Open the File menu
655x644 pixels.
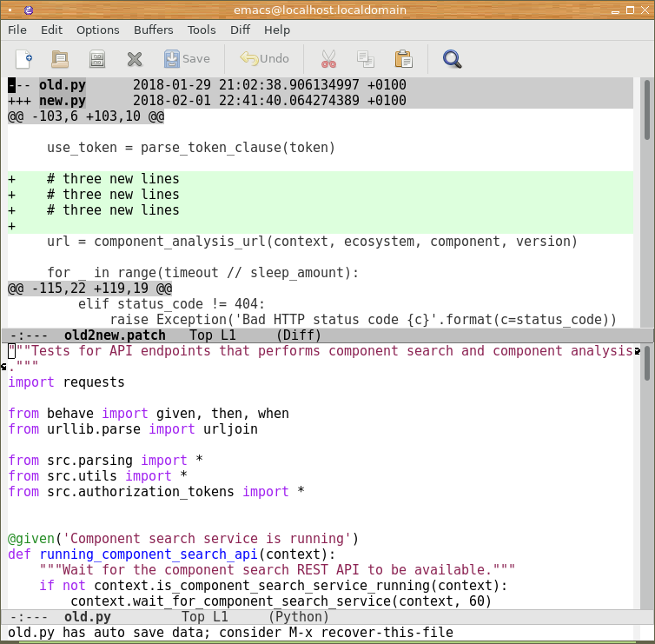point(17,30)
